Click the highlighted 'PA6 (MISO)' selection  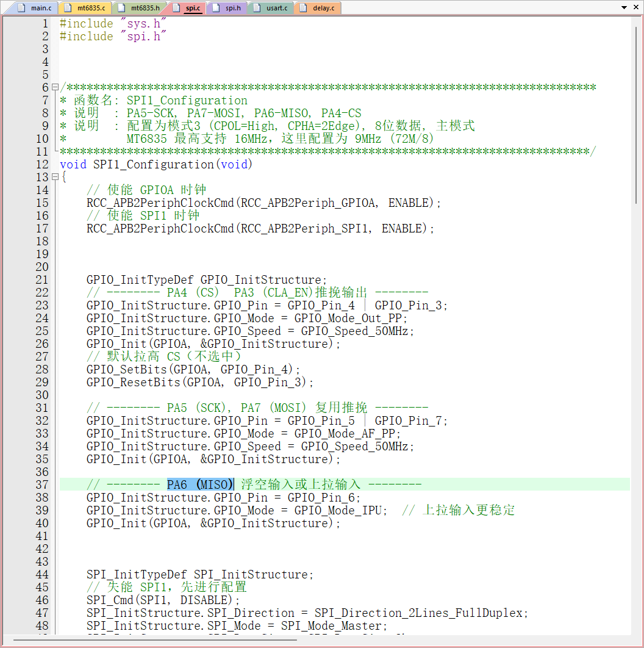tap(201, 484)
